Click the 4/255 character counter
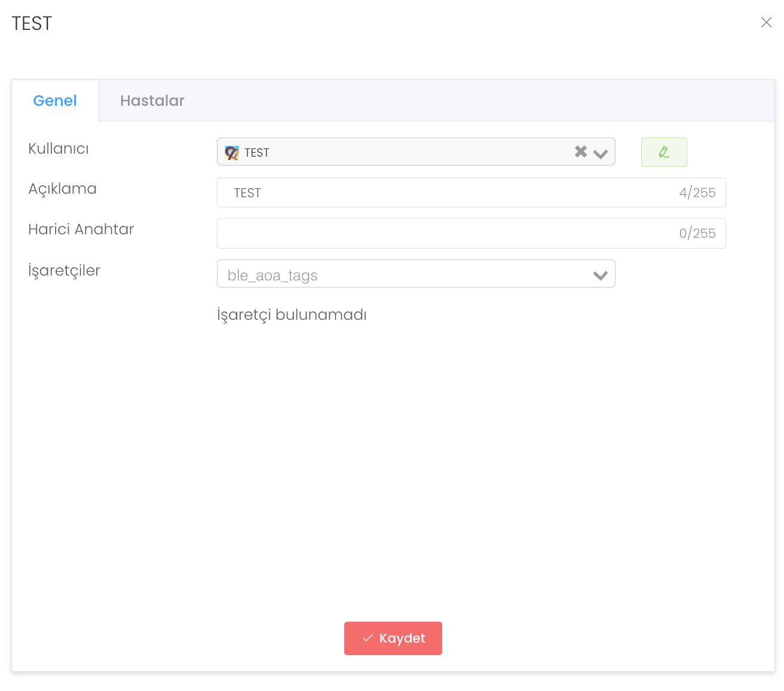 pos(697,192)
